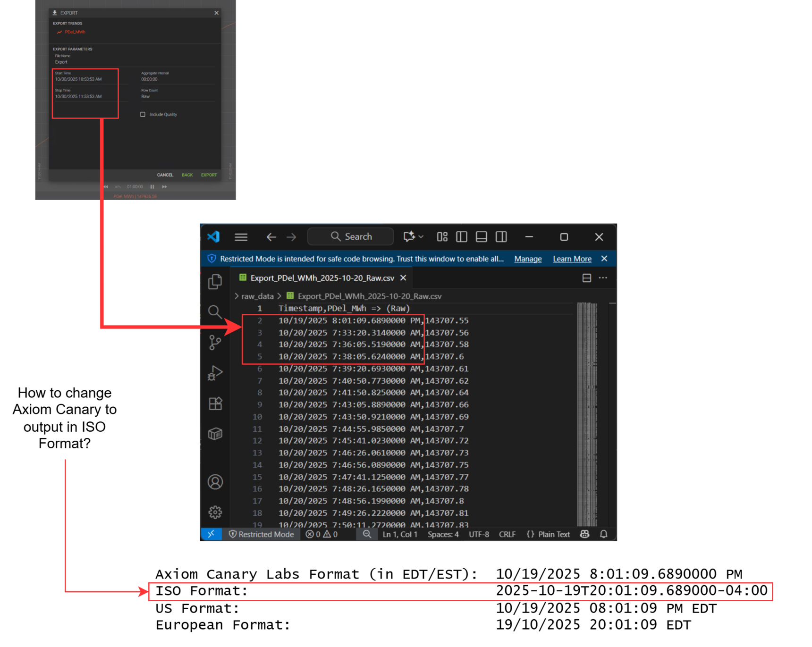Split the editor using the tab bar icon
Image resolution: width=812 pixels, height=647 pixels.
587,278
